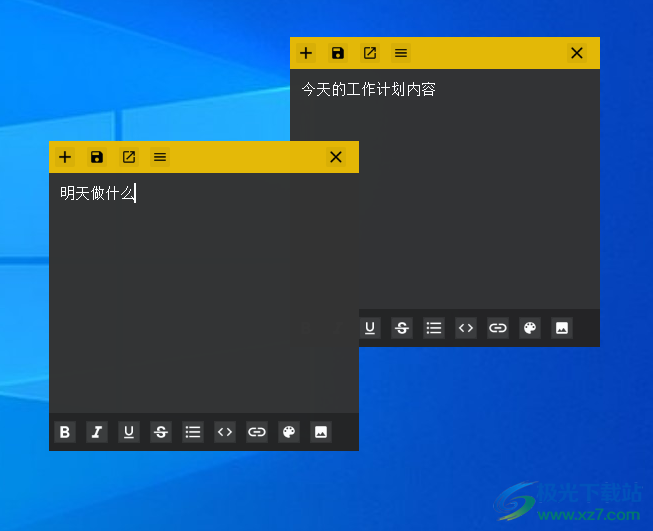Open the front note in external window

(129, 157)
